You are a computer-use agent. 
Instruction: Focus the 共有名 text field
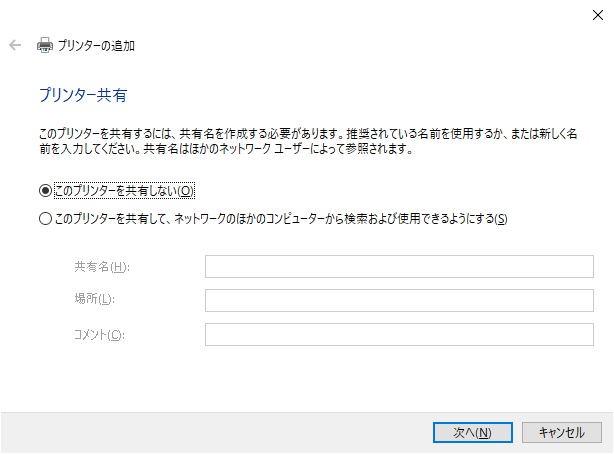coord(399,266)
